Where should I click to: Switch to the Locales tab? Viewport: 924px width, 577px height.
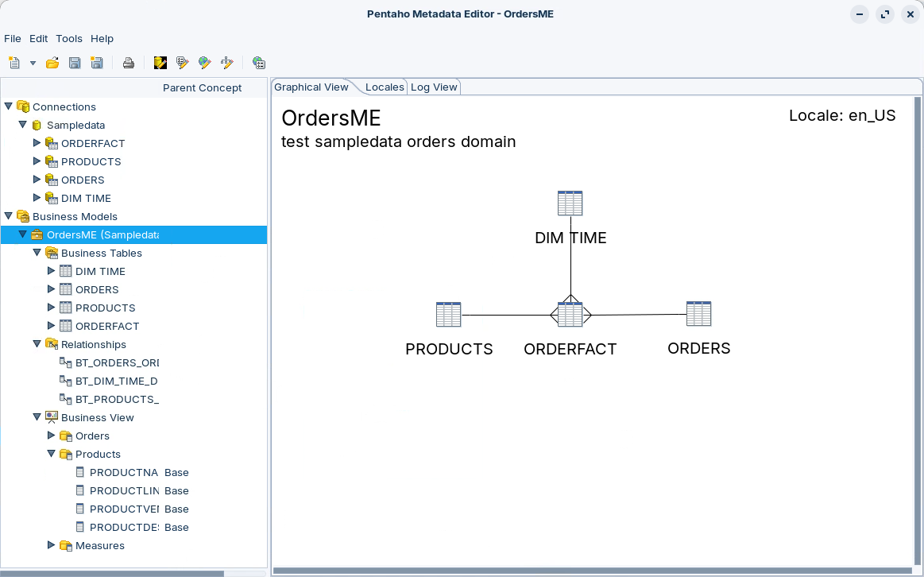(385, 87)
